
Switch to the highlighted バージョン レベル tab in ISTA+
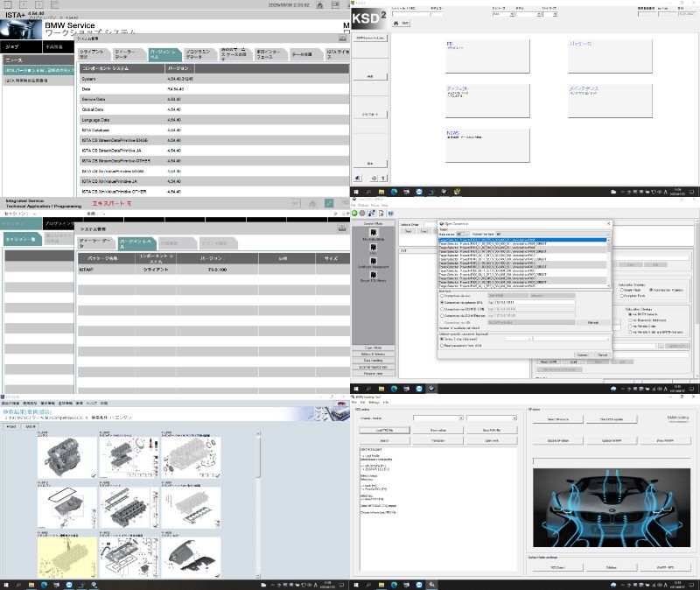pyautogui.click(x=164, y=54)
